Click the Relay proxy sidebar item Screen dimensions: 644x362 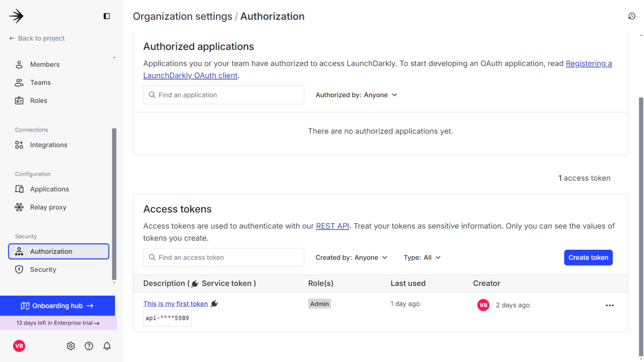pos(48,207)
